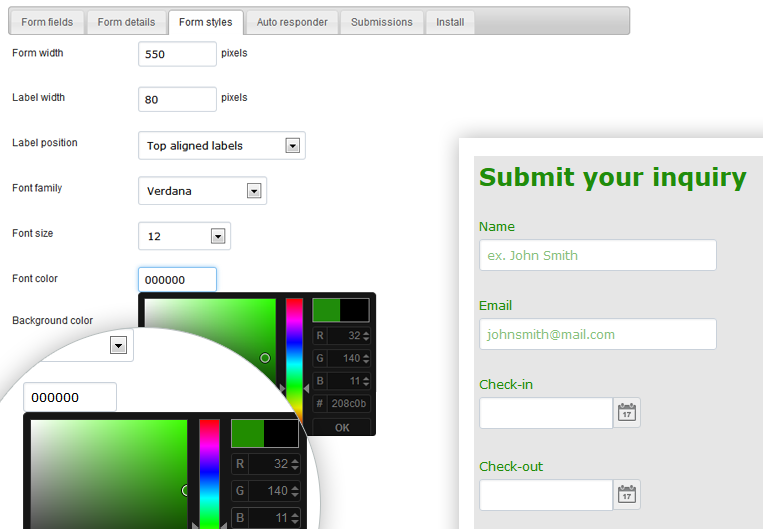Open the Form details tab
This screenshot has height=529, width=763.
coord(126,22)
